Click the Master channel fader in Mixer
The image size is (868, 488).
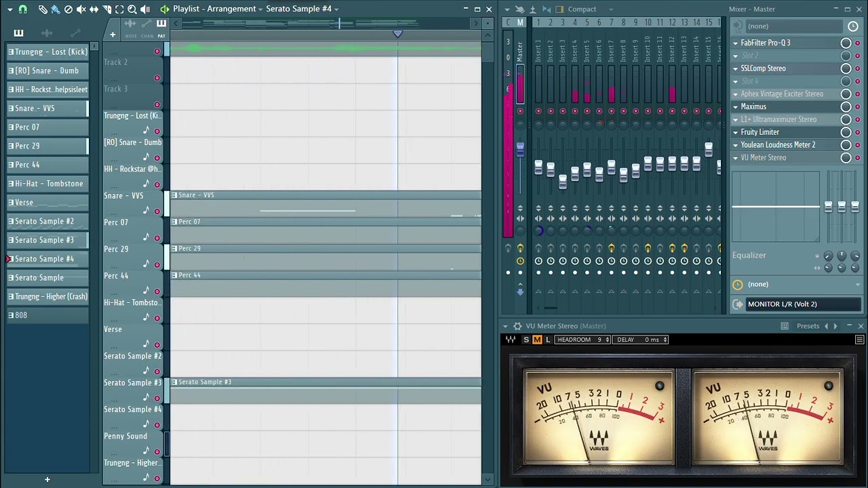click(520, 149)
